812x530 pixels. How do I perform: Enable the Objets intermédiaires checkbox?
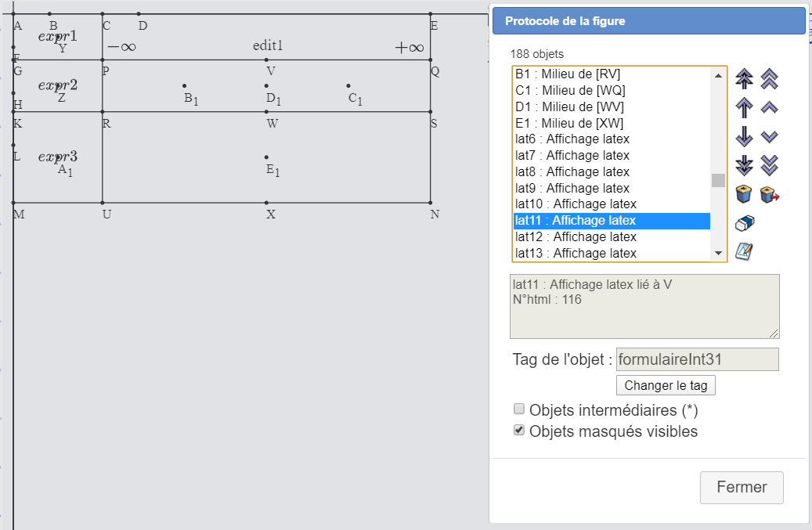[518, 409]
